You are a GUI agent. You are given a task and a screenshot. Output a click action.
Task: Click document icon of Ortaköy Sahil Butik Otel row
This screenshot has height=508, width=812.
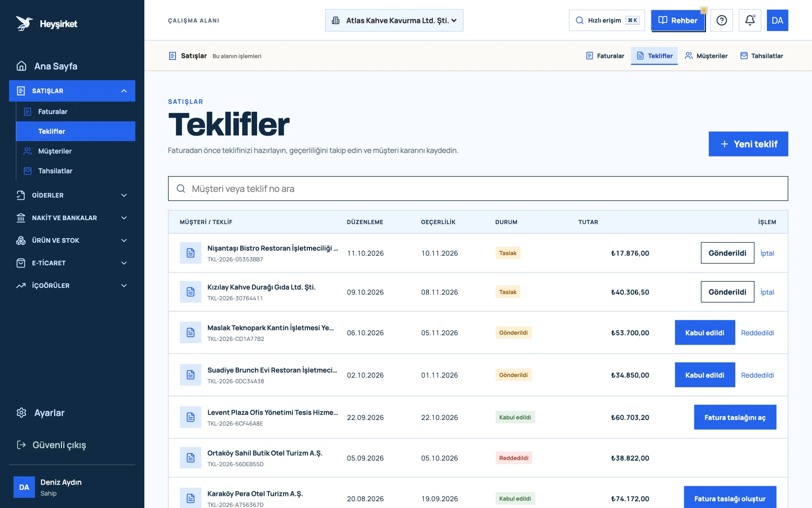tap(191, 458)
